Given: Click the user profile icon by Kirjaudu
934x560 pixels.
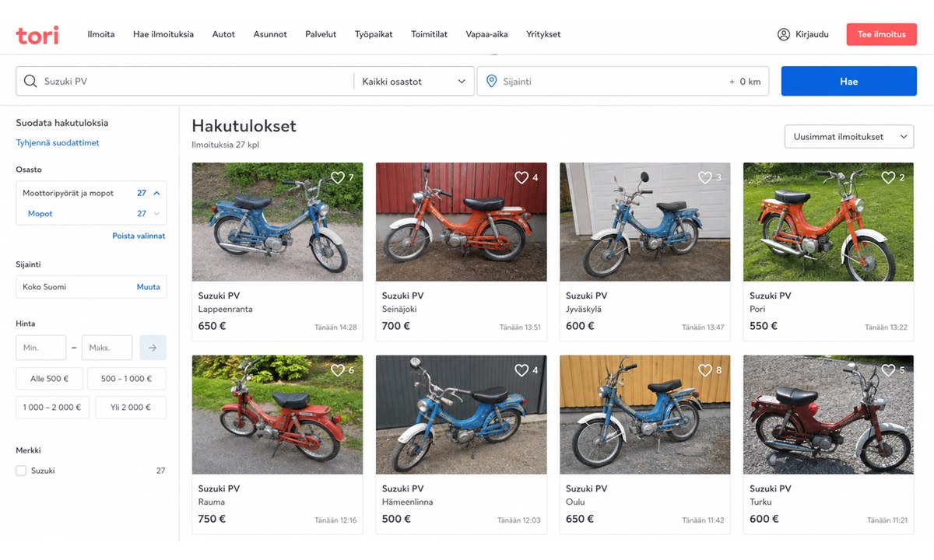Looking at the screenshot, I should (x=784, y=34).
